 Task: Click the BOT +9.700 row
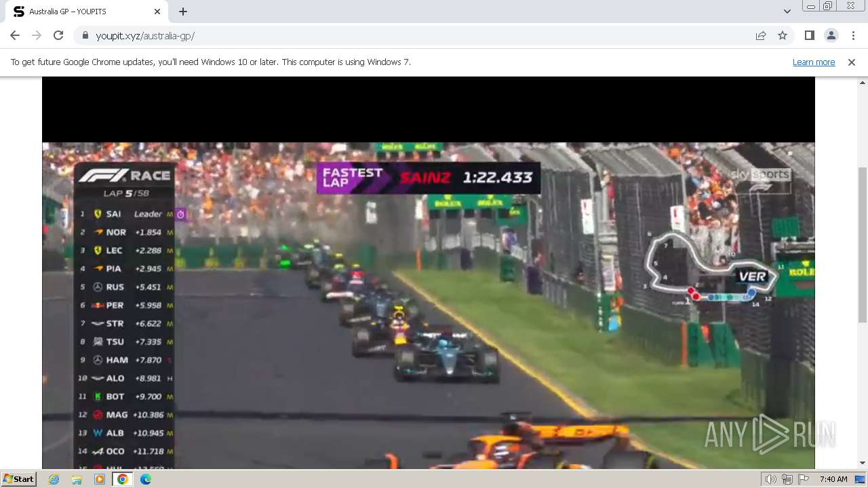[x=125, y=396]
